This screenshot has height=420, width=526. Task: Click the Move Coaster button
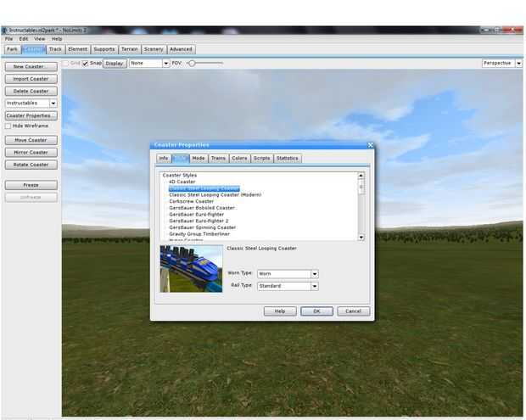point(31,140)
